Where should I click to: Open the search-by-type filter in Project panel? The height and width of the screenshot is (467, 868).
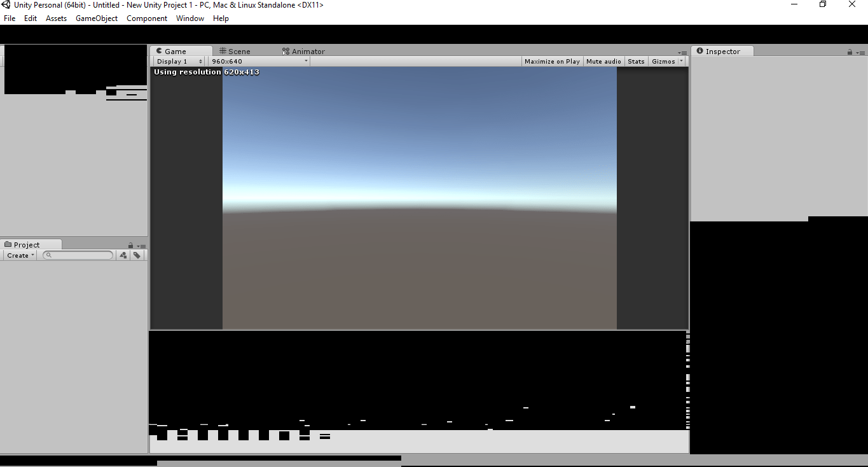tap(123, 254)
